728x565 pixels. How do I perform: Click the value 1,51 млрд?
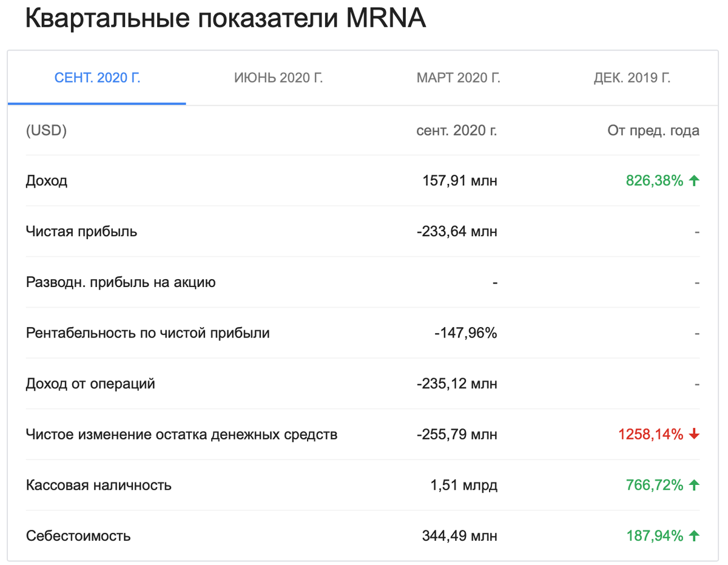tap(465, 485)
